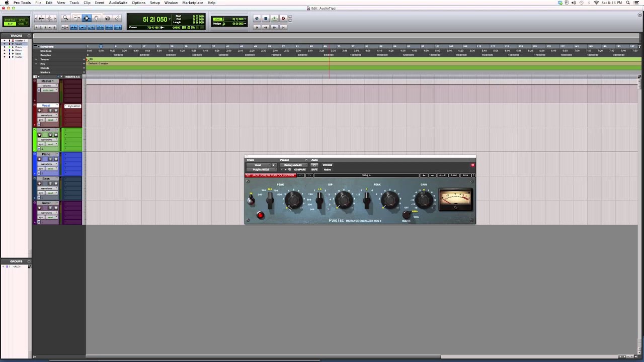Screen dimensions: 644x362
Task: Open the Tracks list popup menu
Action: pos(29,36)
